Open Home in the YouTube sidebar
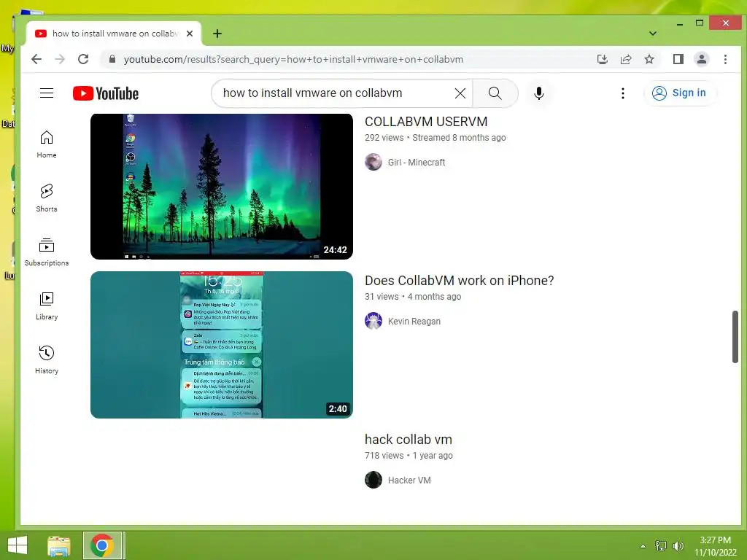This screenshot has width=747, height=560. [47, 144]
